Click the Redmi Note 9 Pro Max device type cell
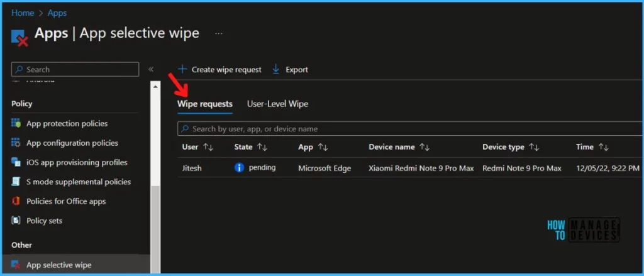The image size is (644, 276). click(522, 168)
